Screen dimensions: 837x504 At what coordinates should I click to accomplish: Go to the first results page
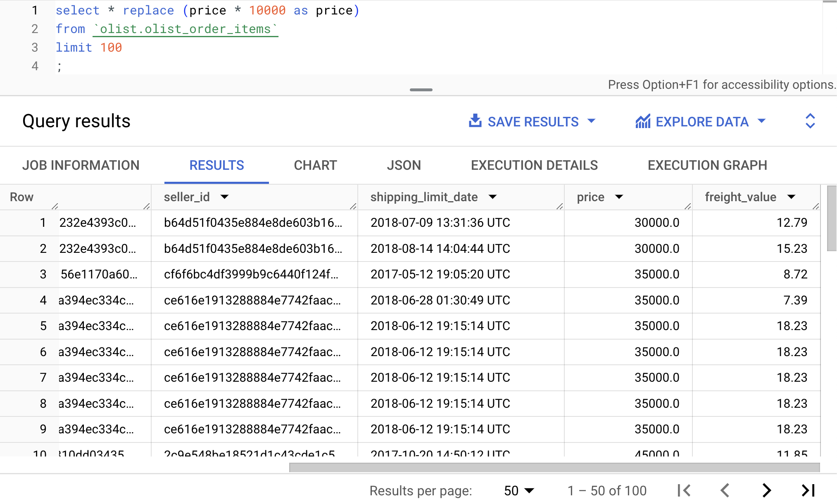(684, 490)
